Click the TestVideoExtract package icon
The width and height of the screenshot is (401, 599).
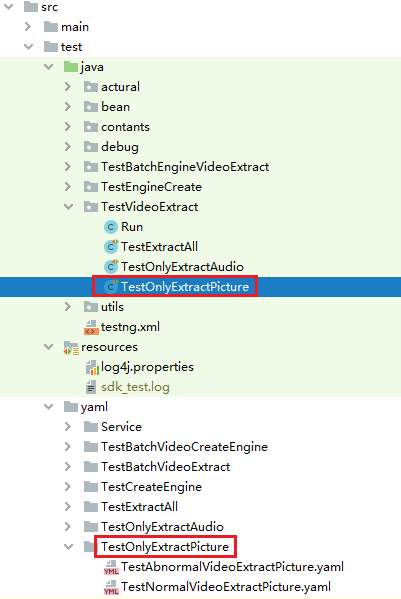91,207
